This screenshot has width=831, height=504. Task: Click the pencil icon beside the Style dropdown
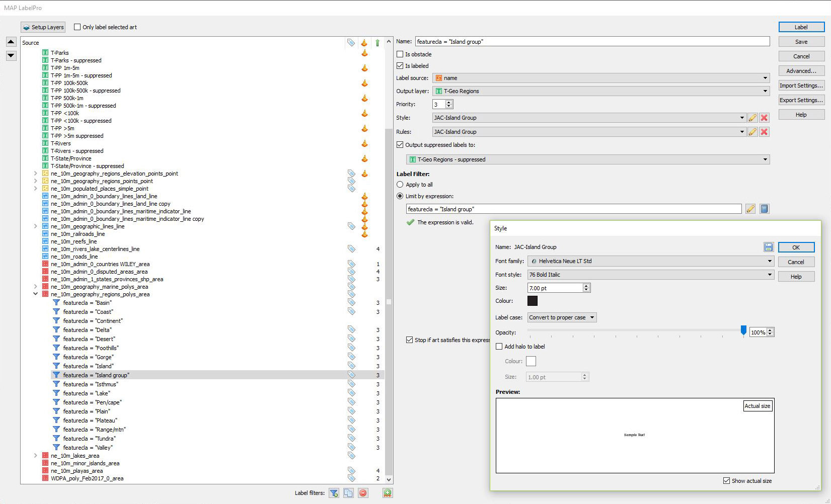[x=752, y=118]
